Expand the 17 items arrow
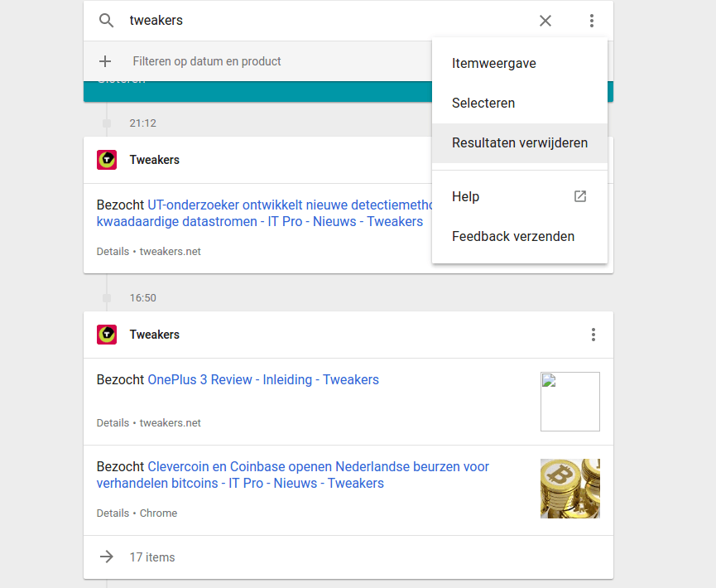This screenshot has height=588, width=716. coord(106,557)
